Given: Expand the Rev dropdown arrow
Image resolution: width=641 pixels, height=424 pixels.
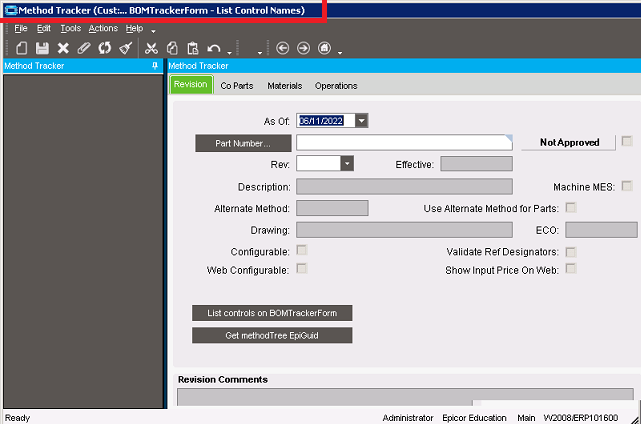Looking at the screenshot, I should 347,164.
